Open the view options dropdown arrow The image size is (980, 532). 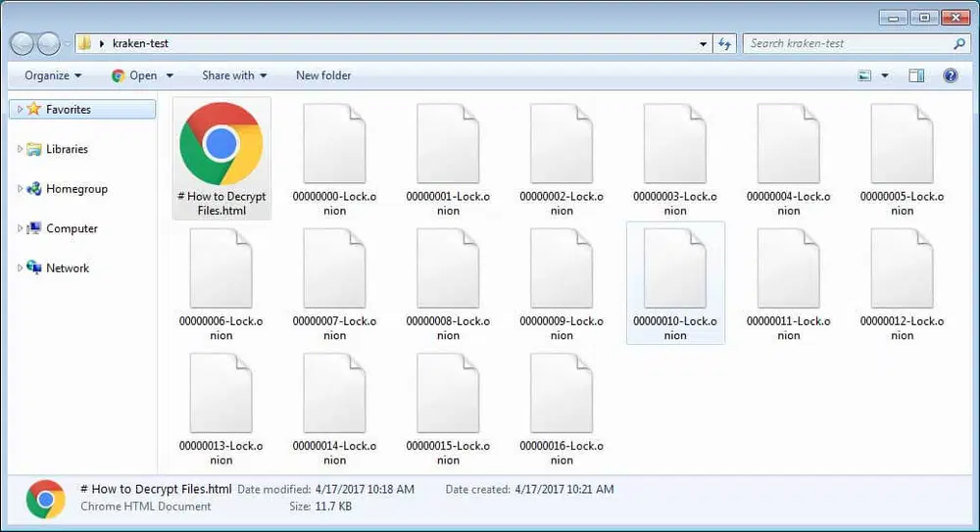[885, 75]
